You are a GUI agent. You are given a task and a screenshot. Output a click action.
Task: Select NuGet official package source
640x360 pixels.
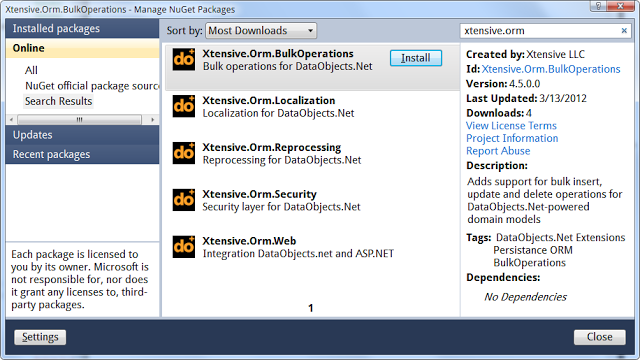(92, 86)
